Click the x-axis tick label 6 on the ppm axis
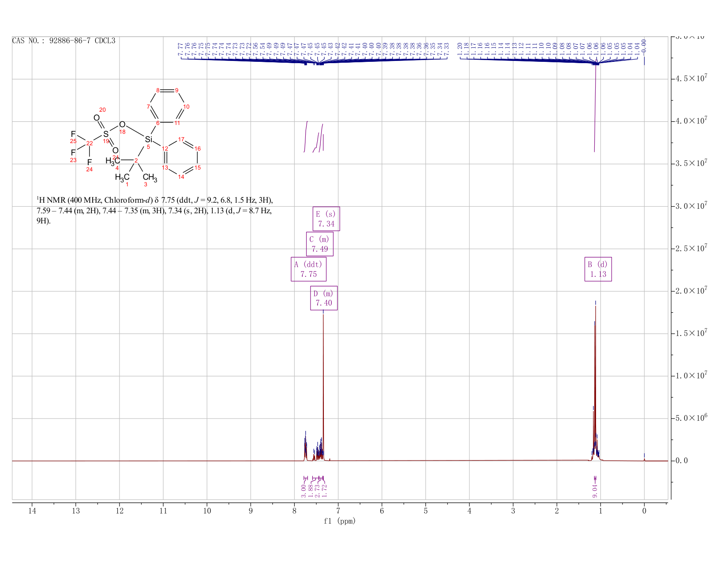 [382, 511]
